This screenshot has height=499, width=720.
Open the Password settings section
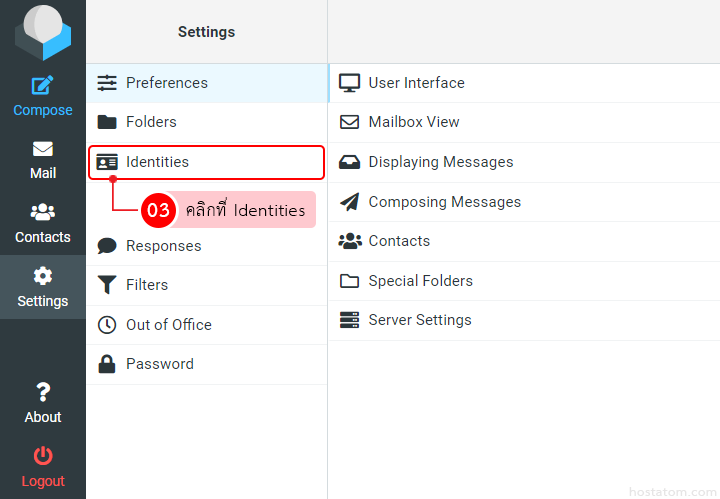click(159, 364)
